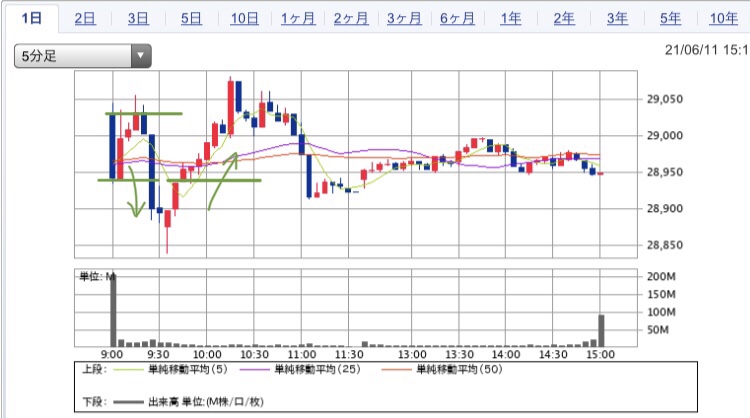
Task: Click the 150M volume axis label
Action: point(661,294)
